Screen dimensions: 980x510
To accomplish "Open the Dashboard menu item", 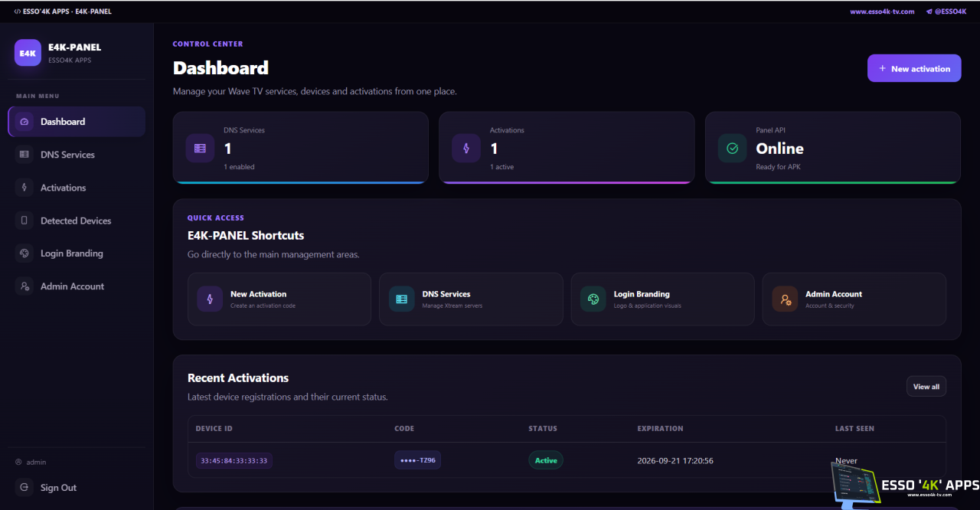I will [77, 122].
